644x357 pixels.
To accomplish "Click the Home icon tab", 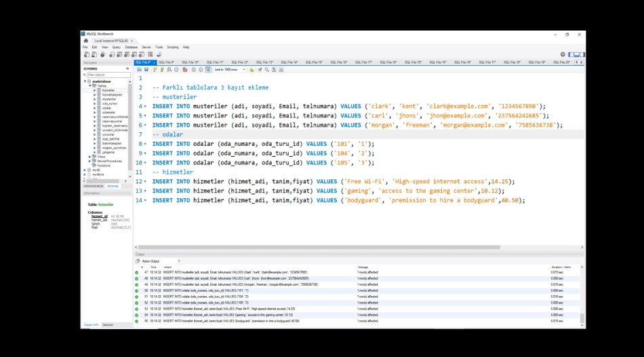I will click(86, 40).
